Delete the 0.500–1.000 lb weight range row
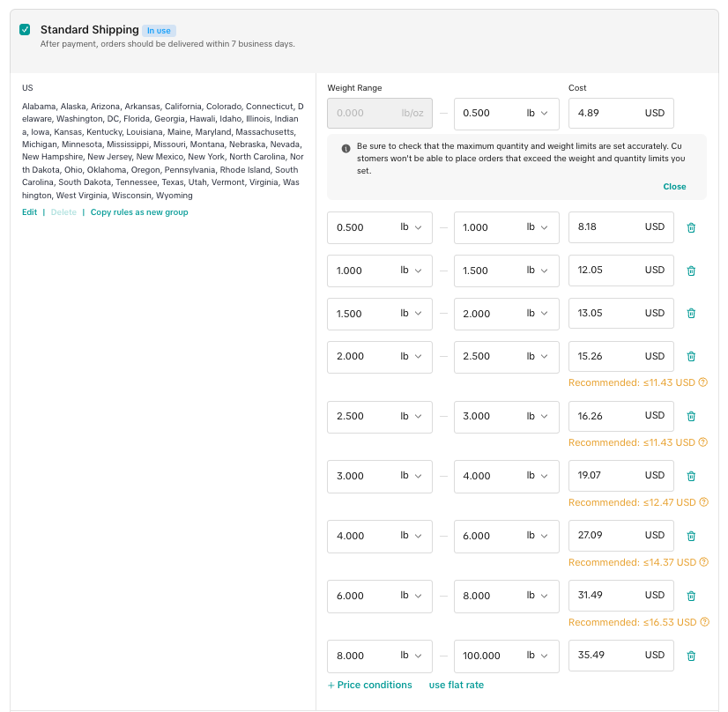This screenshot has width=728, height=712. [691, 227]
